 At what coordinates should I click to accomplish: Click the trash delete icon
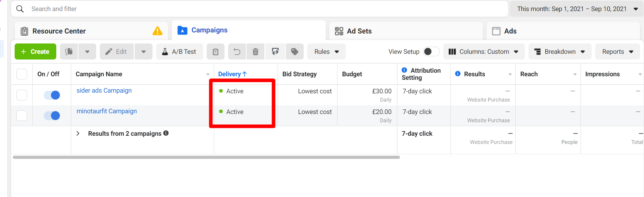[256, 52]
